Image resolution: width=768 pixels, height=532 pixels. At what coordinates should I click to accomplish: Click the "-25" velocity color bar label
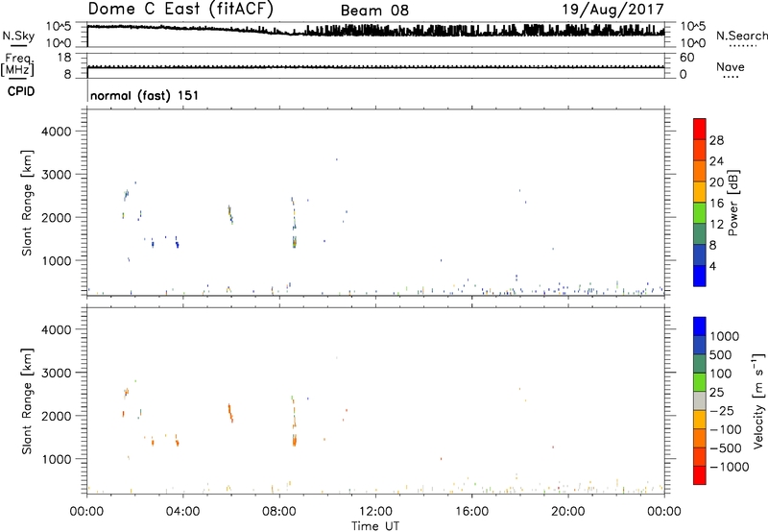[x=721, y=410]
